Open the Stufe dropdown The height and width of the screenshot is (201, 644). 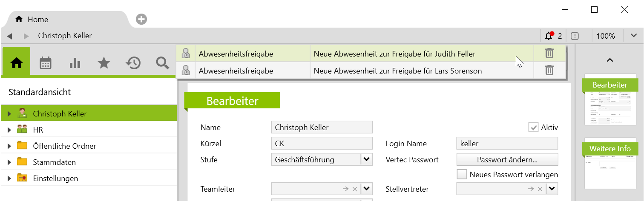click(x=366, y=160)
